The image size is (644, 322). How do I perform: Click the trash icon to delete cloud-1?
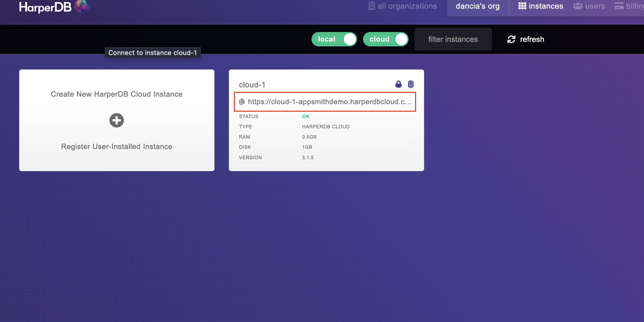coord(411,84)
